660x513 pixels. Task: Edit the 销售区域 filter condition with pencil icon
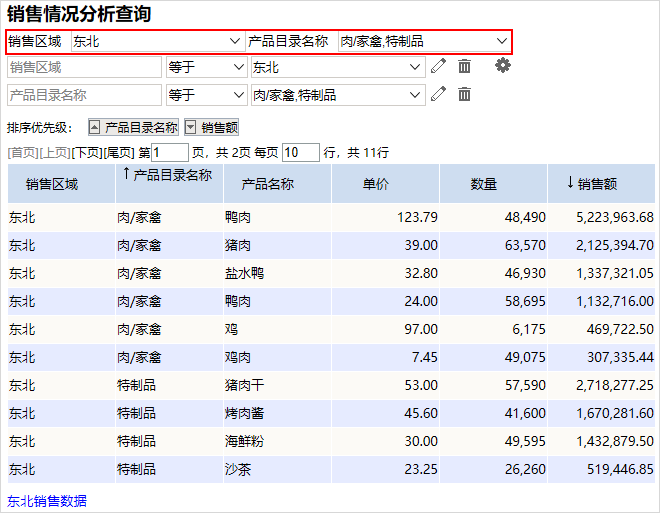coord(438,66)
